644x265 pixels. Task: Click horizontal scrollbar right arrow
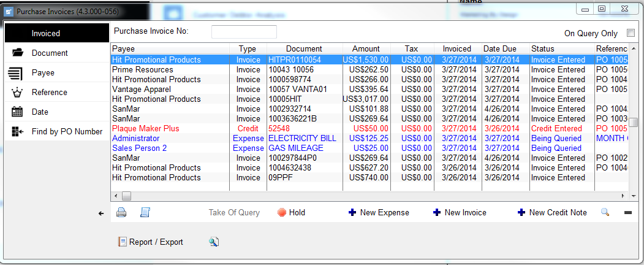coord(623,196)
